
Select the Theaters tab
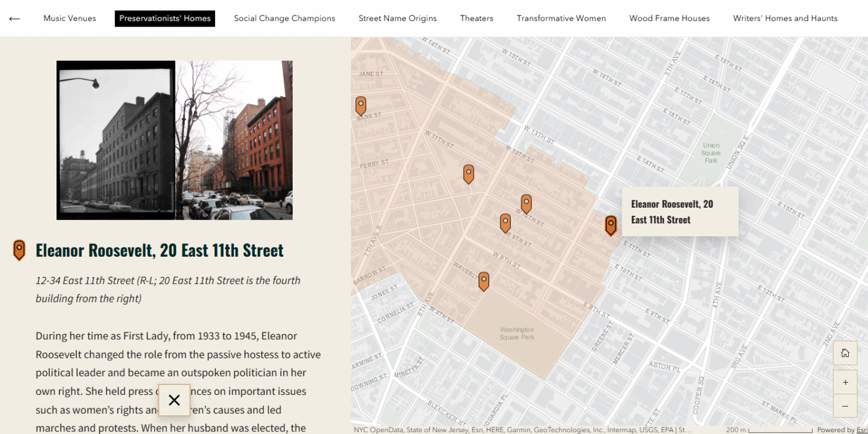coord(477,19)
